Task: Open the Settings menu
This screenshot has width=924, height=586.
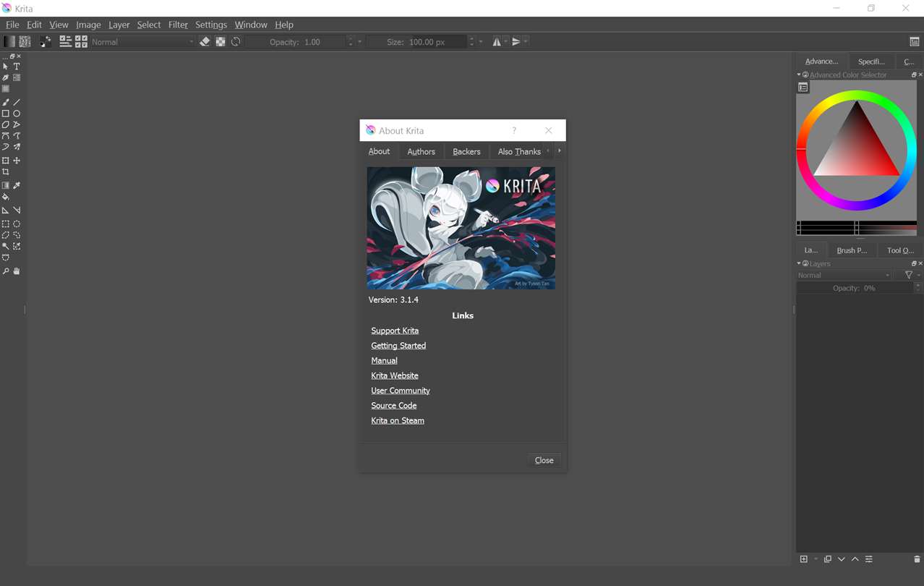Action: coord(211,25)
